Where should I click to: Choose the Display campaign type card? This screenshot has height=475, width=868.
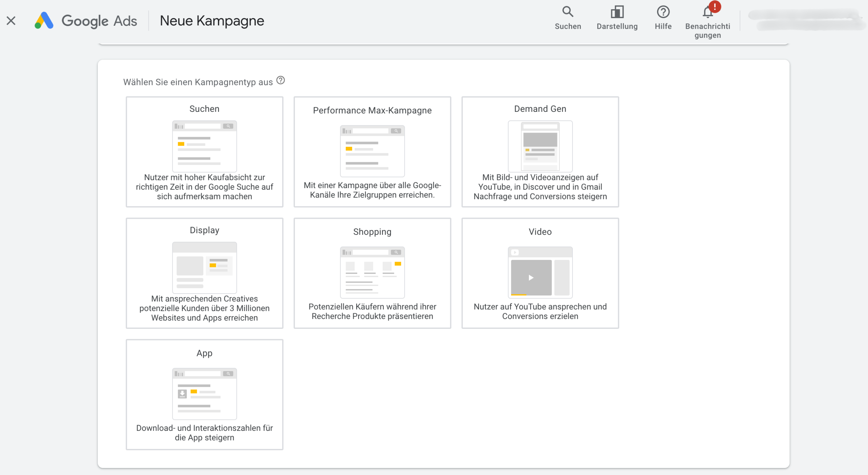pos(204,230)
